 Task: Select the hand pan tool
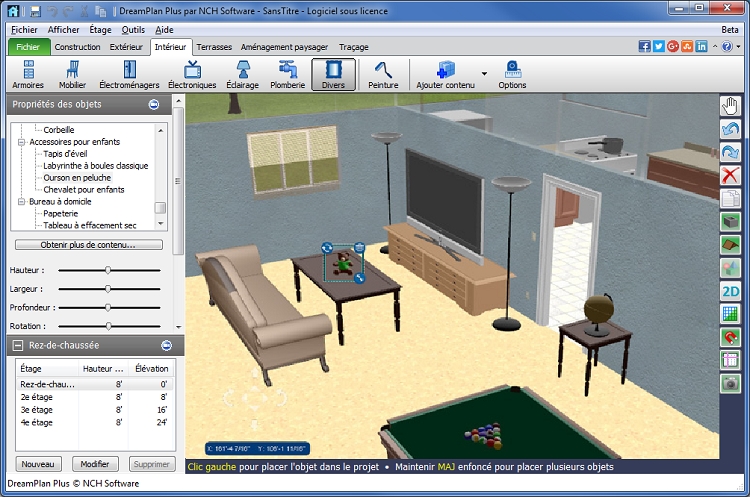pyautogui.click(x=730, y=106)
